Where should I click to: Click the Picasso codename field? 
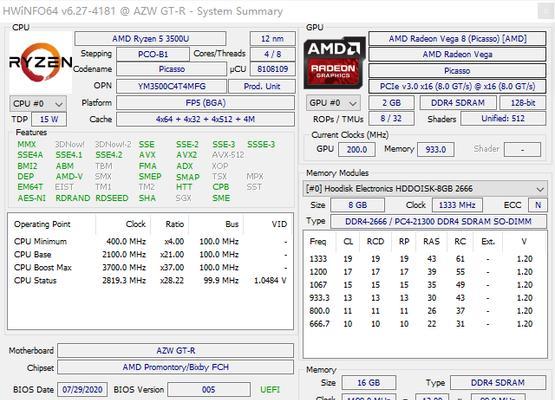coord(171,69)
